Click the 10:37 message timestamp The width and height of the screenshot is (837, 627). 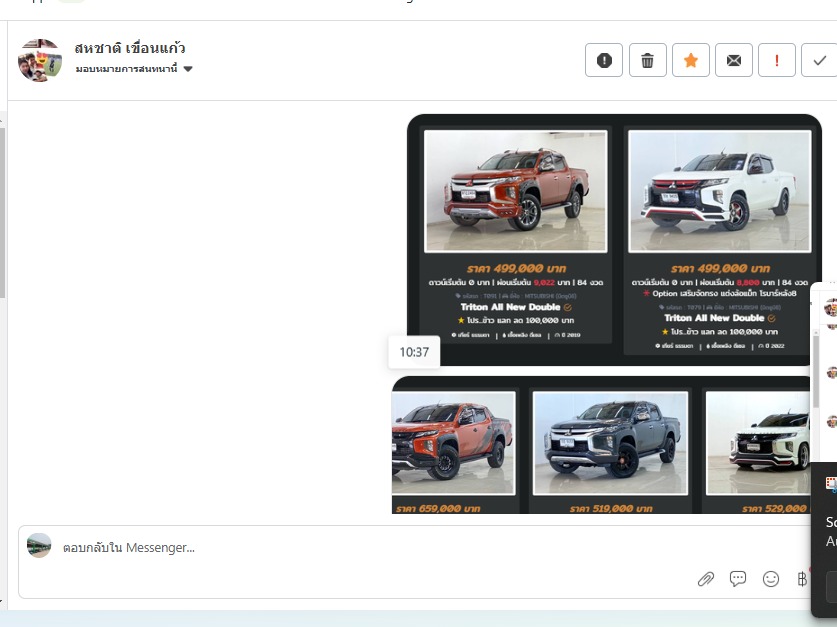(x=414, y=352)
